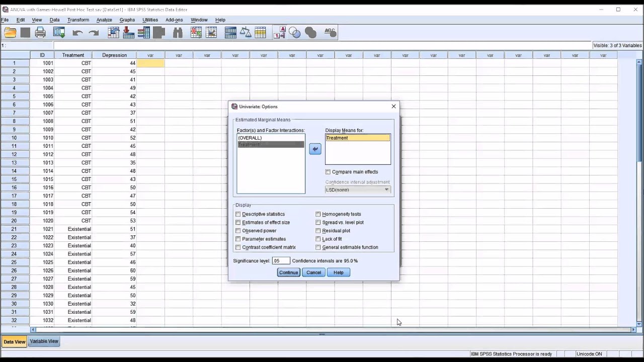Check Descriptive statistics option
Screen dimensions: 644x362
pyautogui.click(x=238, y=214)
